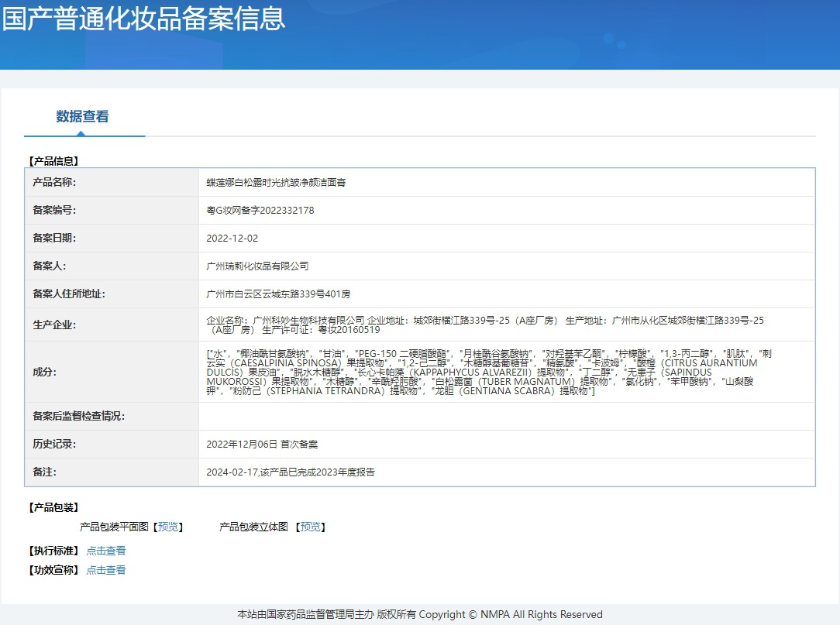Click the 成分 label
The image size is (840, 625).
tap(44, 372)
